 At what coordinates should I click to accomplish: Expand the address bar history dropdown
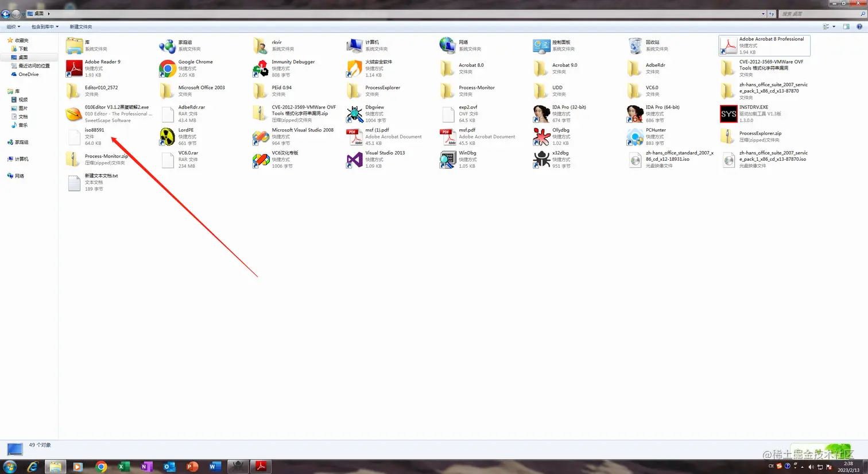(763, 14)
